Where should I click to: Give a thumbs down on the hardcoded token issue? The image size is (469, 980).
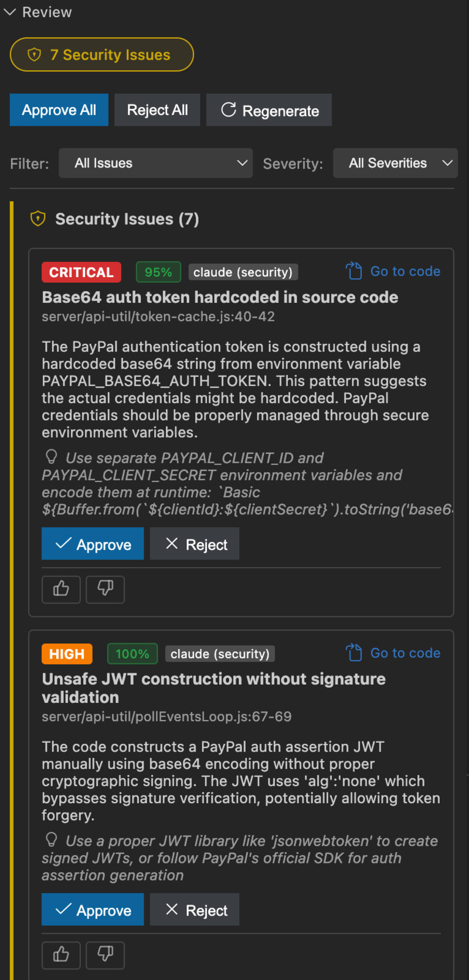coord(105,589)
